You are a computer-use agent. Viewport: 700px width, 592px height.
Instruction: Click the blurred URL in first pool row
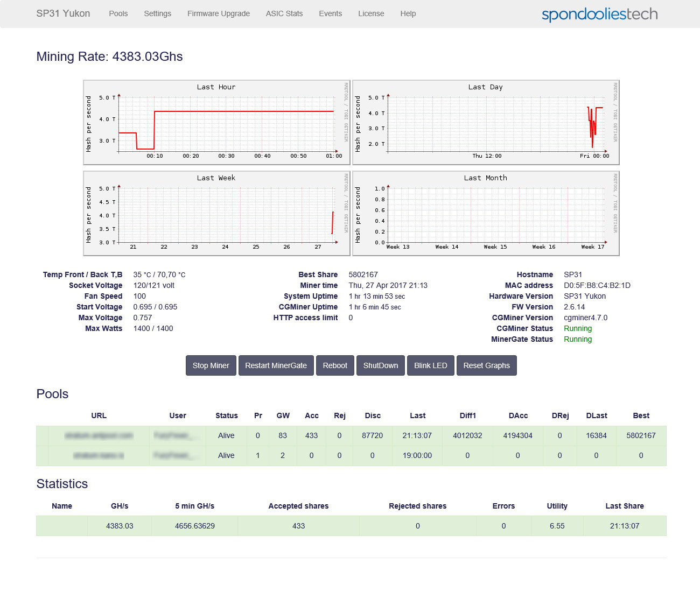click(99, 435)
